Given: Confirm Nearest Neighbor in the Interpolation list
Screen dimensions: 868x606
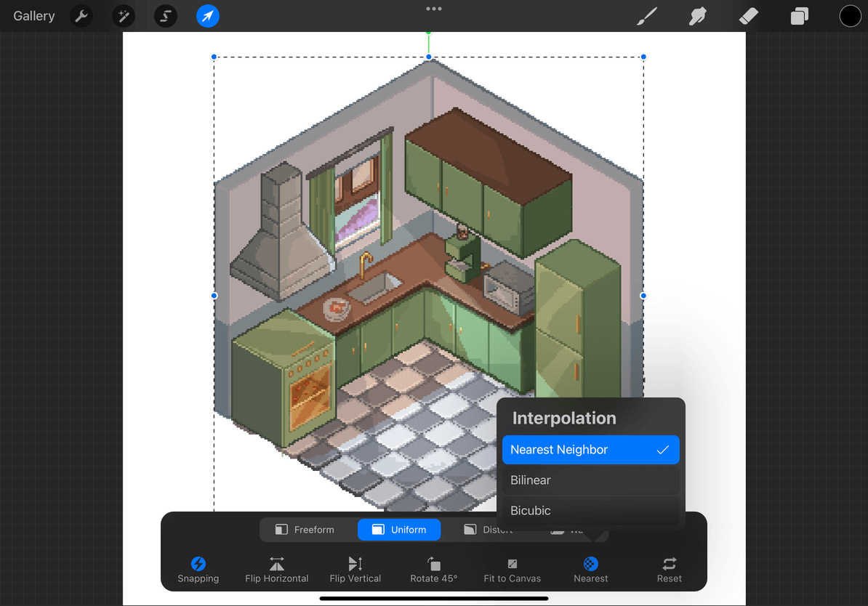Looking at the screenshot, I should tap(590, 449).
